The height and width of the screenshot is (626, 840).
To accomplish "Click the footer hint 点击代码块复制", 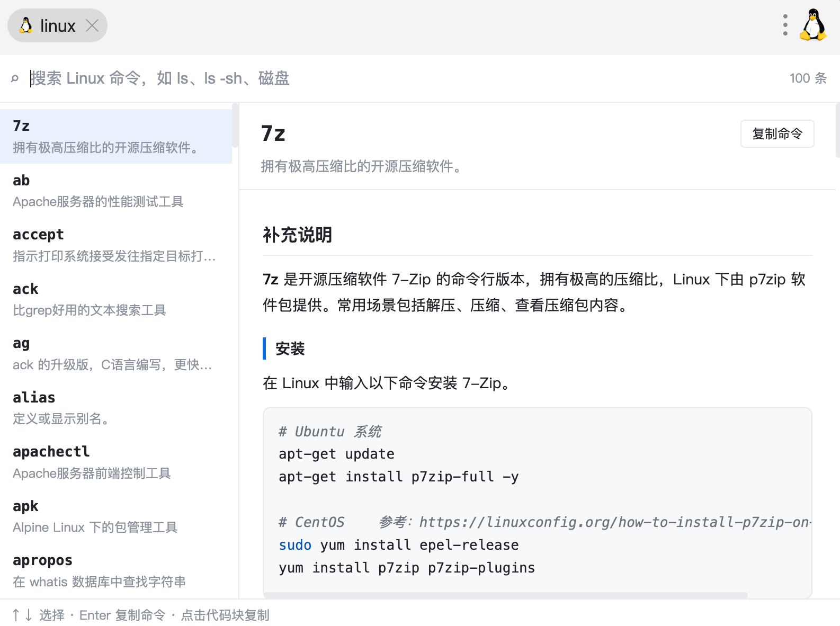I will coord(225,615).
